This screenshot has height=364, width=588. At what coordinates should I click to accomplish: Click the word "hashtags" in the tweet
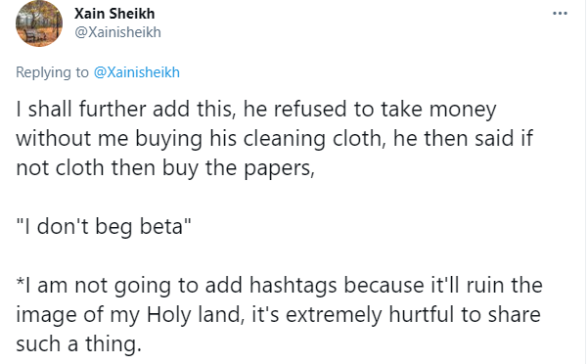(x=294, y=286)
